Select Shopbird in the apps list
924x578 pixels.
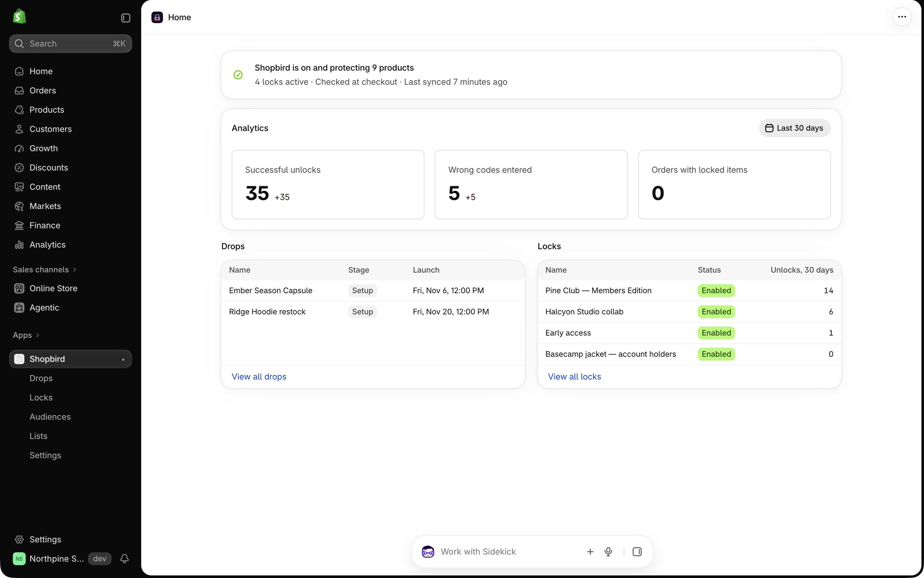[70, 359]
